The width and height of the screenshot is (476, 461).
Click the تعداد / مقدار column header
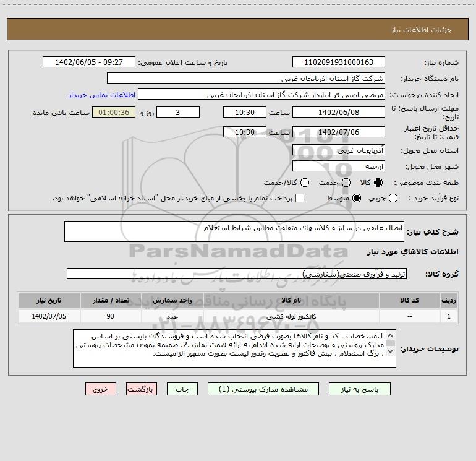coord(111,300)
